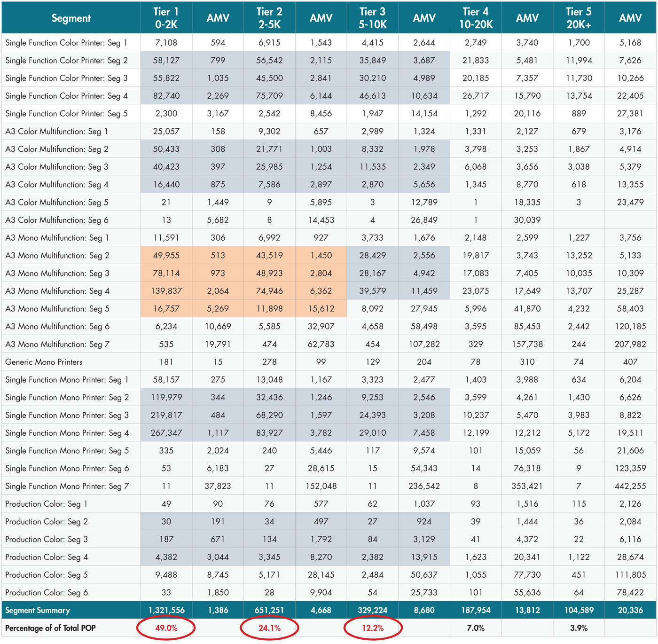Viewport: 658px width, 644px height.
Task: Select Single Function Mono Printer: Seg 7 label
Action: 67,487
